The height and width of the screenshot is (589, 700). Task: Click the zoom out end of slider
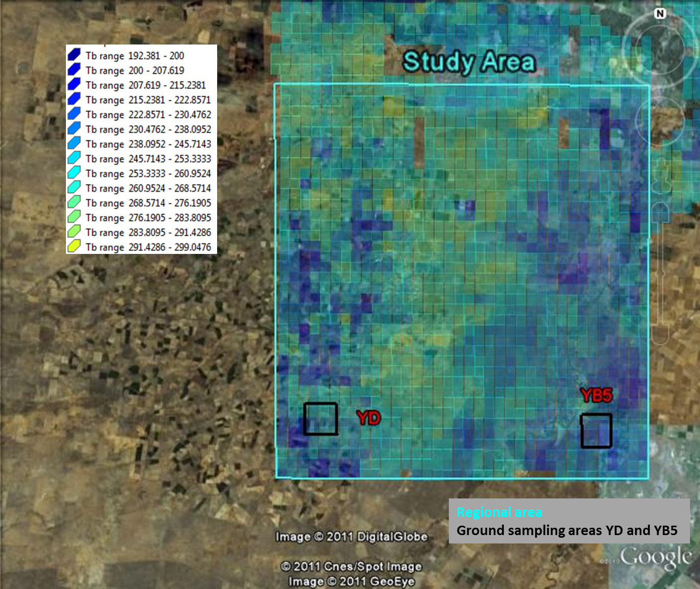(x=660, y=335)
